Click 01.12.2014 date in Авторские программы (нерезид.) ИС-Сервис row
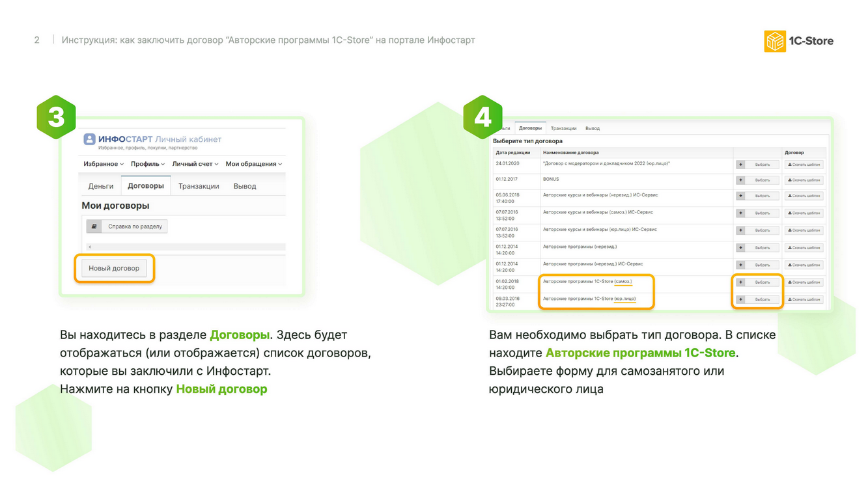 [x=507, y=267]
